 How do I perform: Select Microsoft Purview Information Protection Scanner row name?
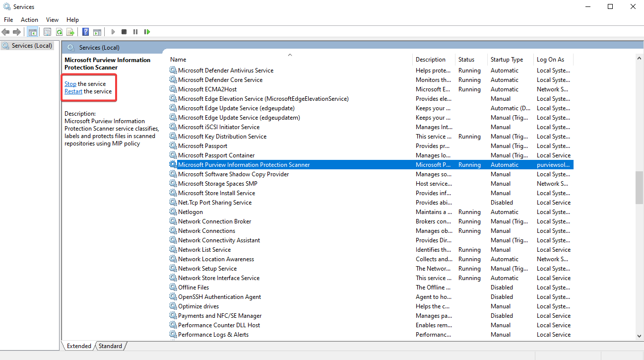click(244, 165)
